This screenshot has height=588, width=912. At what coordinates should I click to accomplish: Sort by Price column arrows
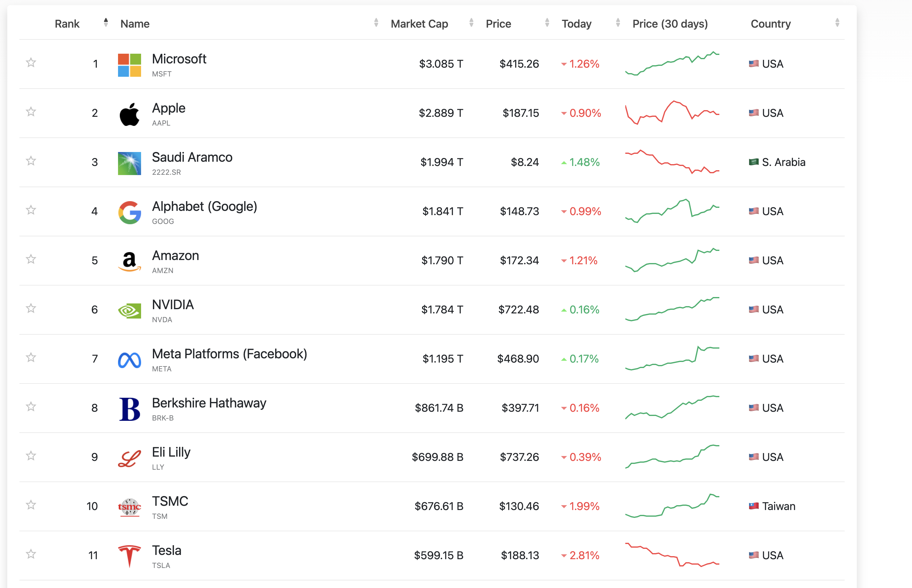[x=547, y=23]
